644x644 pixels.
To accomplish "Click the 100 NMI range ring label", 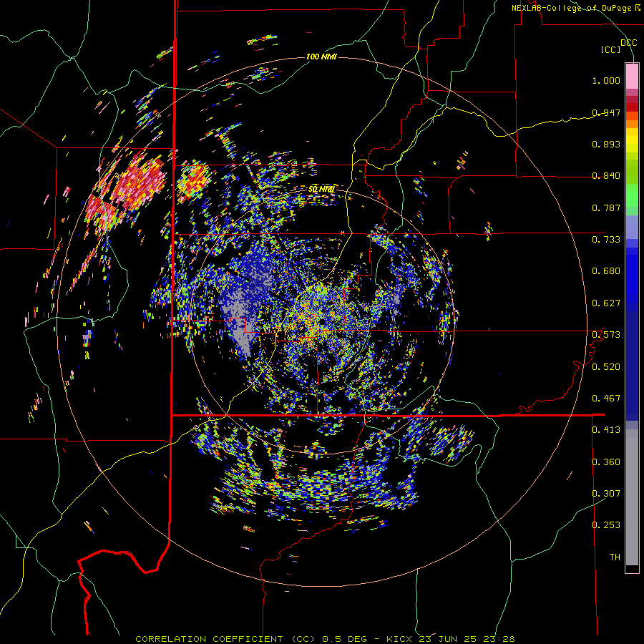I will [x=321, y=57].
